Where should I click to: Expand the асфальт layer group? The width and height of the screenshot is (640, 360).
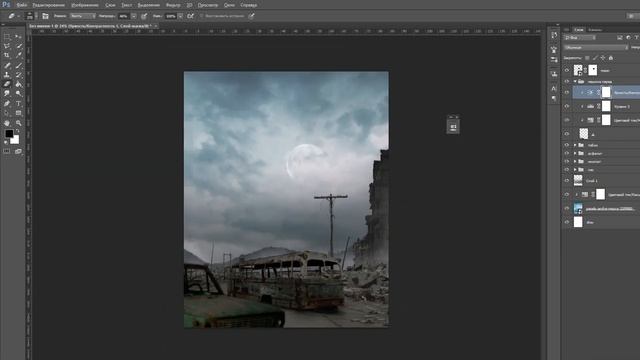[575, 153]
